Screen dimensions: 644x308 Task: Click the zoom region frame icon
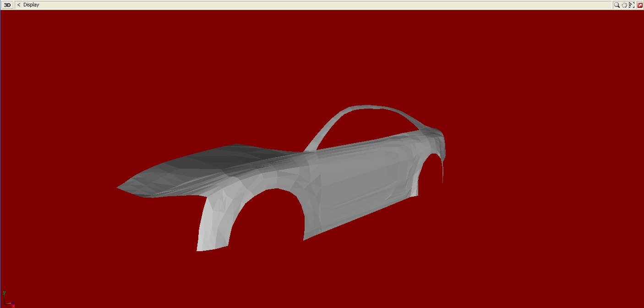click(632, 5)
